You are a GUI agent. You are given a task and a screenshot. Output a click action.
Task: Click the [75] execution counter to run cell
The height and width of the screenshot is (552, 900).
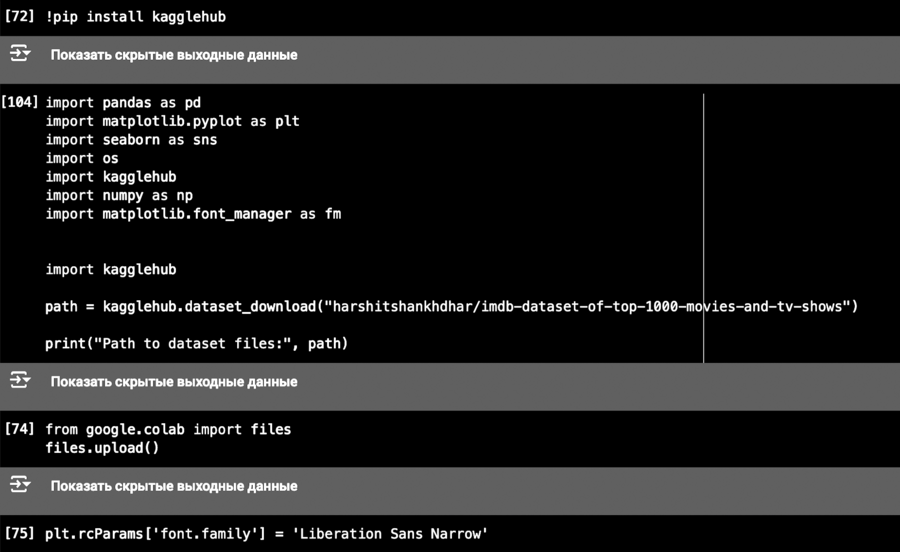pos(20,533)
